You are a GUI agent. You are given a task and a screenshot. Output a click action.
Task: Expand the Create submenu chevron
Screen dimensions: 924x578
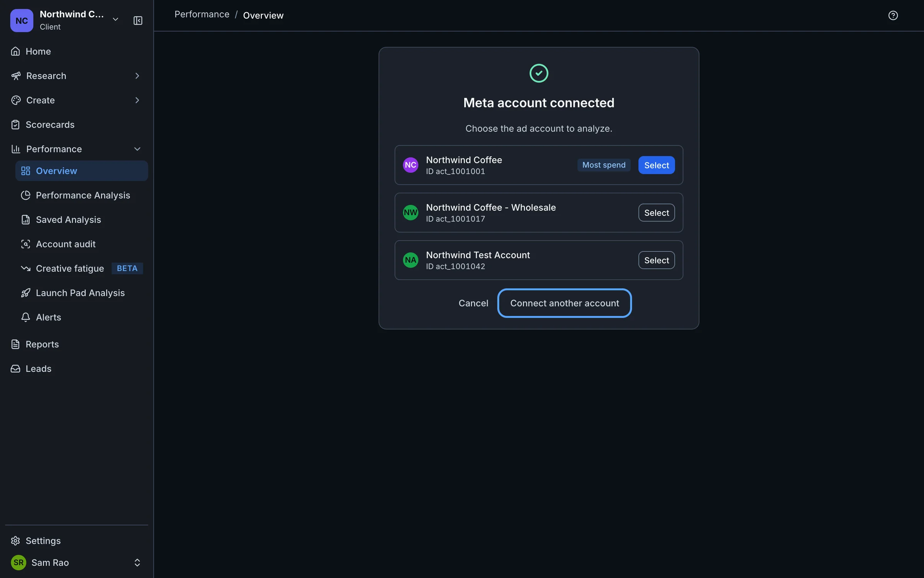(137, 100)
